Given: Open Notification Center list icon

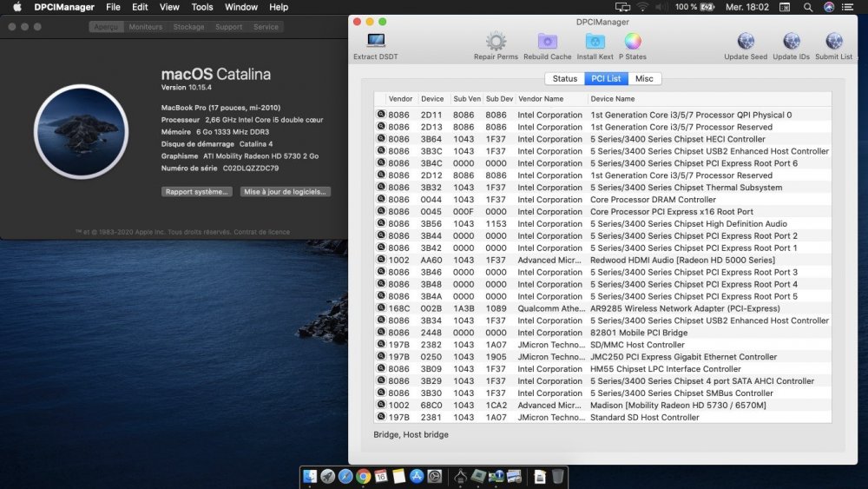Looking at the screenshot, I should click(x=847, y=7).
